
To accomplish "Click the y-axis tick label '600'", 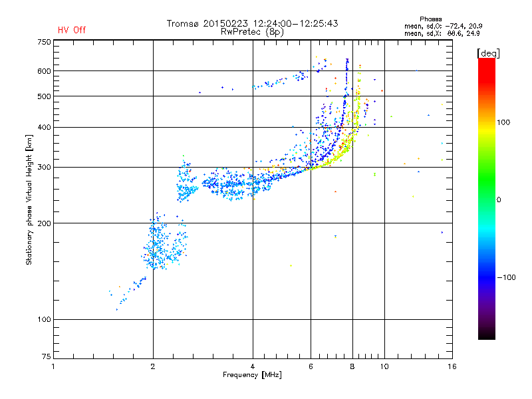I will click(x=44, y=71).
